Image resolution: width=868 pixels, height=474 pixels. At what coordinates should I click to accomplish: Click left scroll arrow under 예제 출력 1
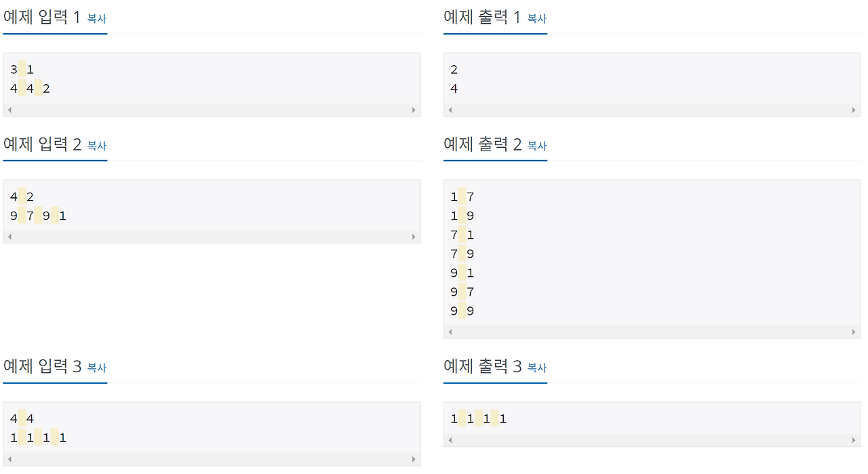pos(449,109)
